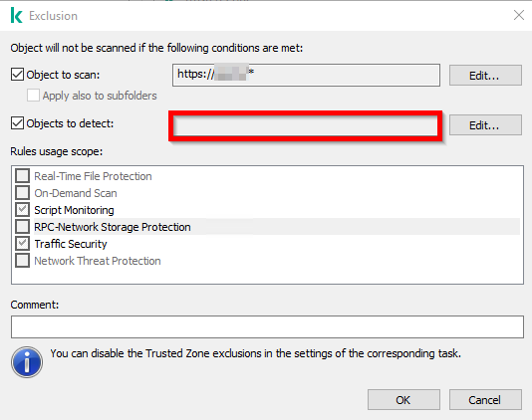This screenshot has width=532, height=420.
Task: Close the Exclusion dialog window
Action: [x=519, y=15]
